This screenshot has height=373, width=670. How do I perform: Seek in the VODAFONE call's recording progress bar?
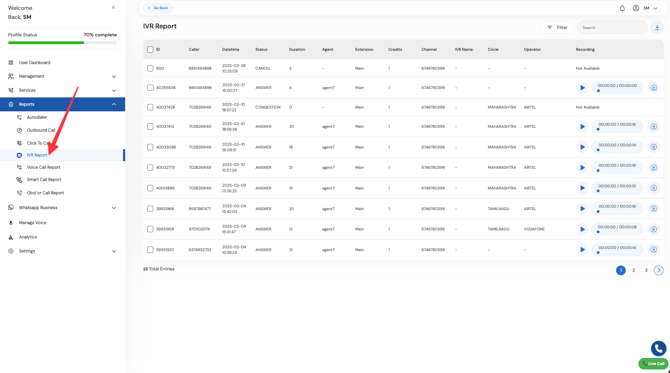click(x=617, y=232)
